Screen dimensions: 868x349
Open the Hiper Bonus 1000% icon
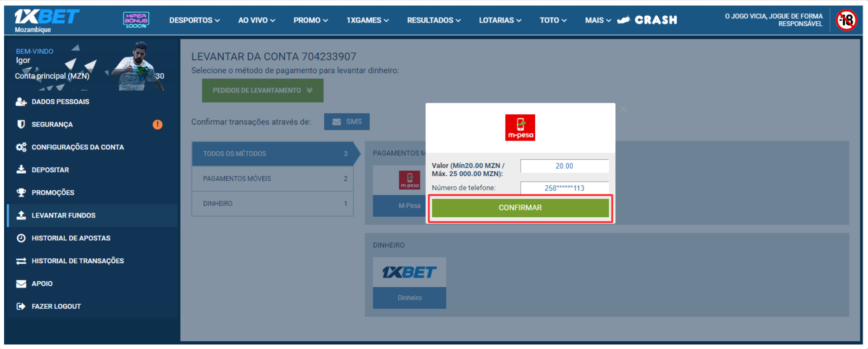[136, 20]
